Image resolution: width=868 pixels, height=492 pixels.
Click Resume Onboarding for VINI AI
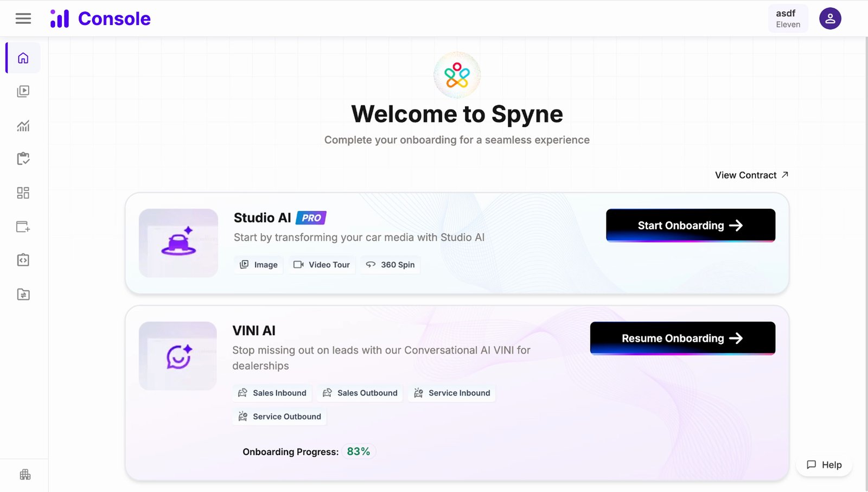(x=682, y=338)
